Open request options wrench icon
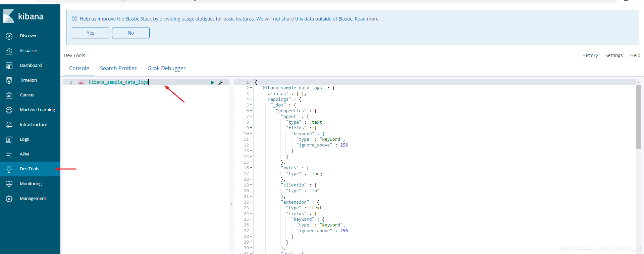 pyautogui.click(x=221, y=82)
